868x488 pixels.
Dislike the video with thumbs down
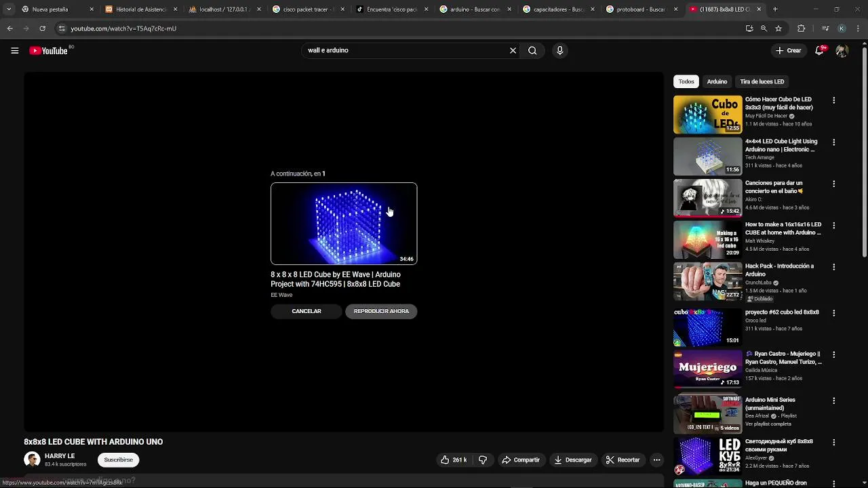[x=483, y=460]
